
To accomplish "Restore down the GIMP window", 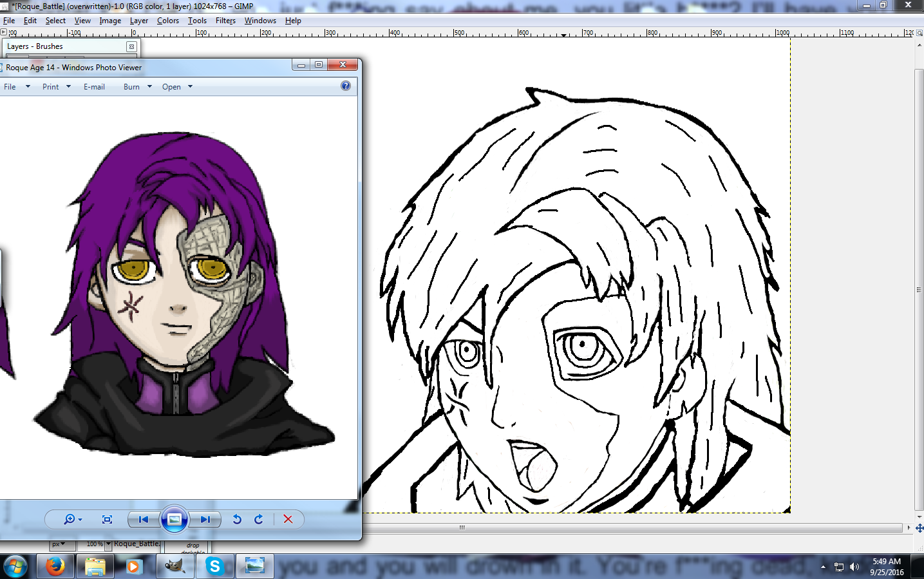I will coord(883,5).
